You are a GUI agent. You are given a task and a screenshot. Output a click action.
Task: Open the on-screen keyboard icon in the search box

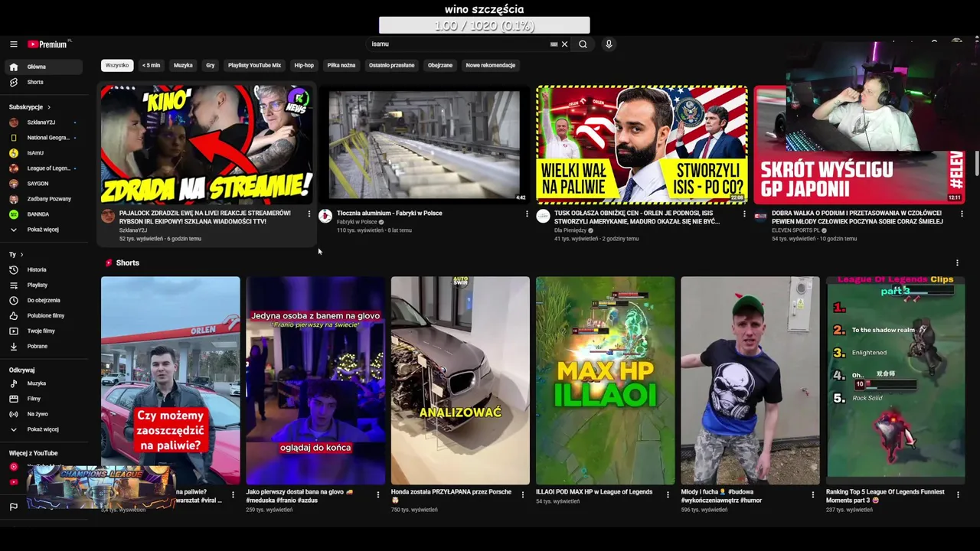coord(554,44)
